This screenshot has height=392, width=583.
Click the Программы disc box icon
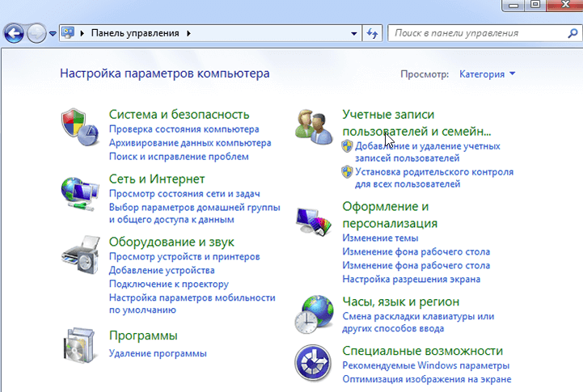click(79, 345)
